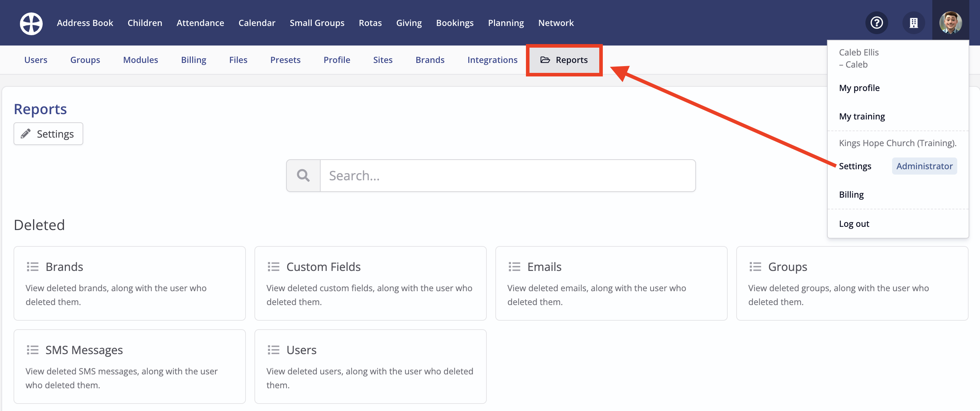The height and width of the screenshot is (411, 980).
Task: Open the Children module
Action: 145,23
